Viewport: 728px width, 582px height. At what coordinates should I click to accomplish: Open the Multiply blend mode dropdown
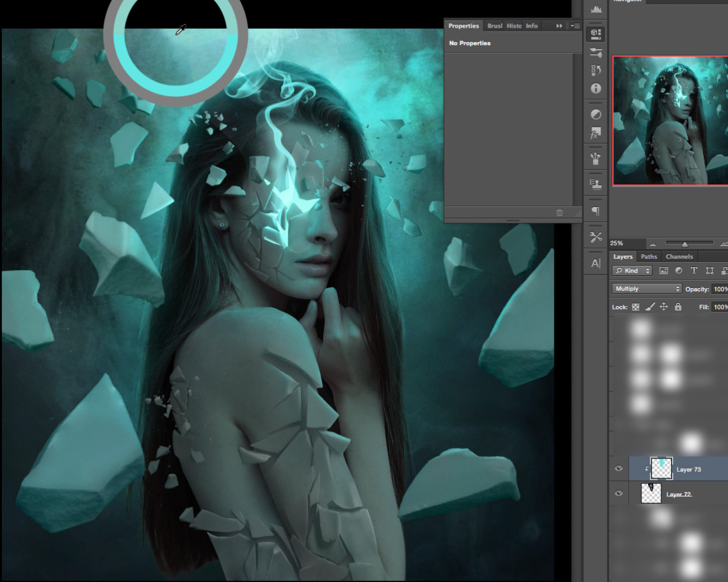tap(647, 289)
